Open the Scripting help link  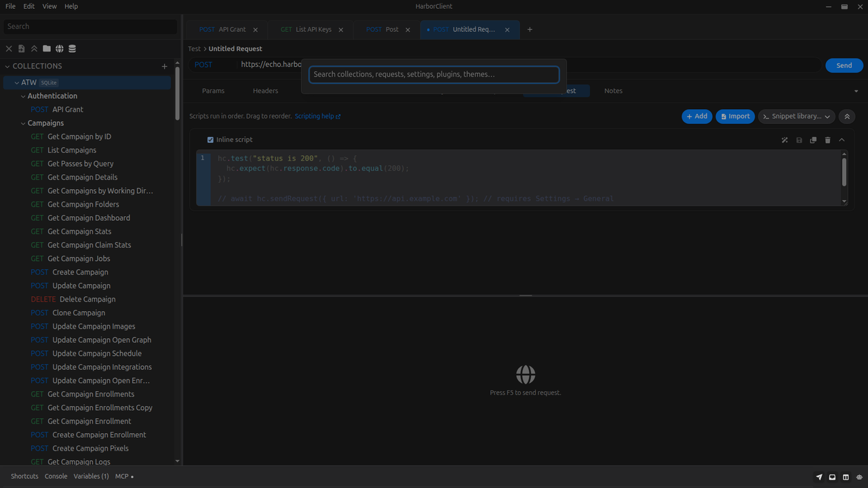(317, 117)
